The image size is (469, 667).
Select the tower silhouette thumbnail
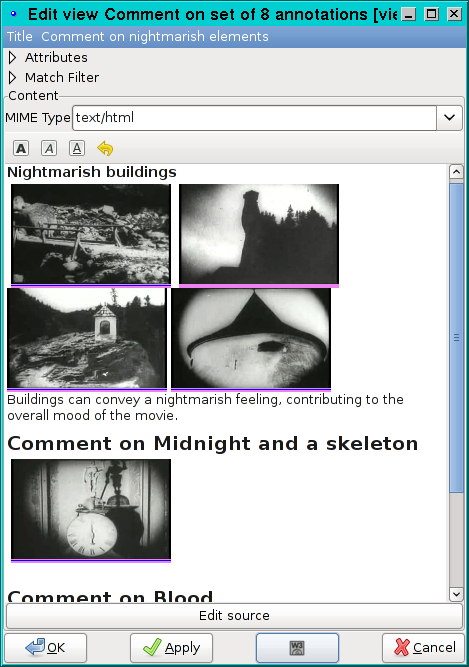[259, 234]
